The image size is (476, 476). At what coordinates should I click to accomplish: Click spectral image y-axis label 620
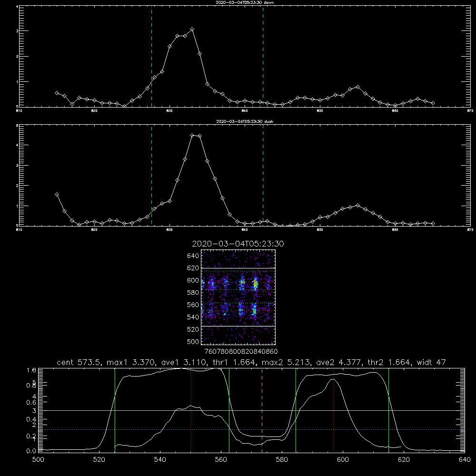[193, 268]
